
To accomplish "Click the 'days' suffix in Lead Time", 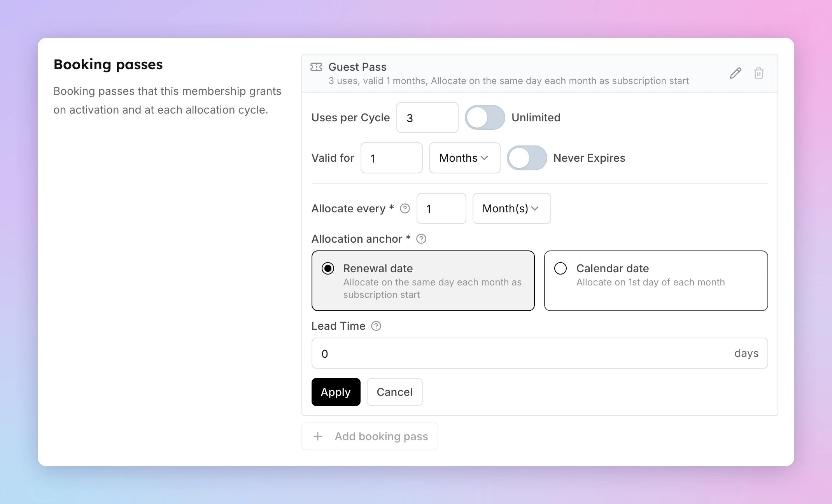I will (746, 353).
